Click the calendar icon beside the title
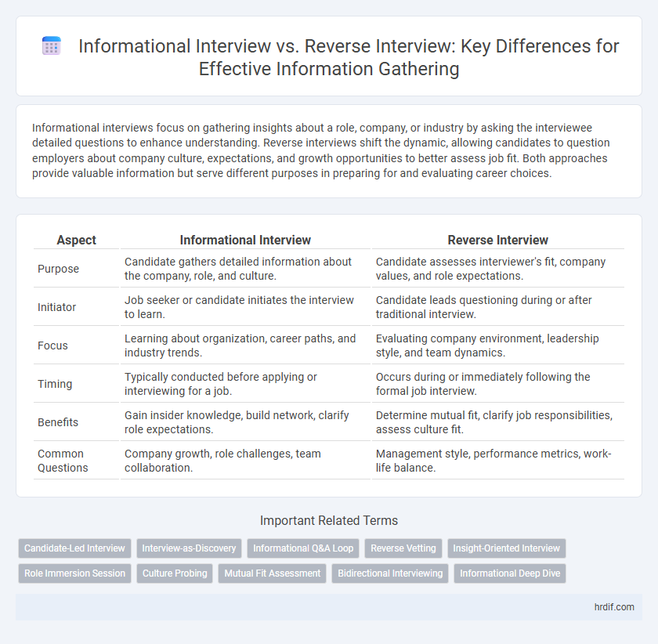Viewport: 658px width, 644px height. tap(52, 45)
